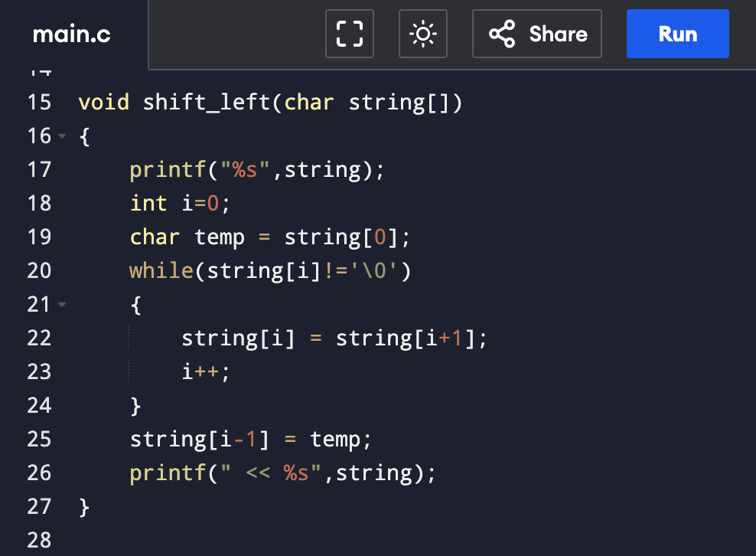Toggle fullscreen editor mode icon

[350, 34]
